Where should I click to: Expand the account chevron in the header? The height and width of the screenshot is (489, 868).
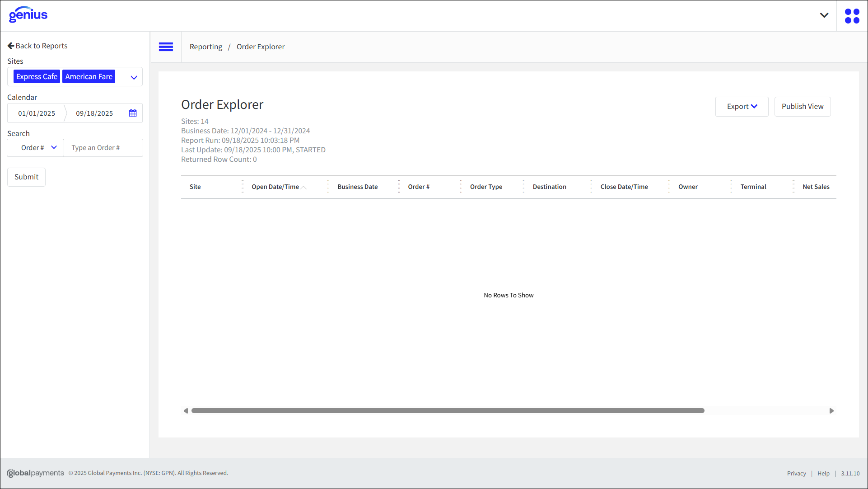click(824, 15)
